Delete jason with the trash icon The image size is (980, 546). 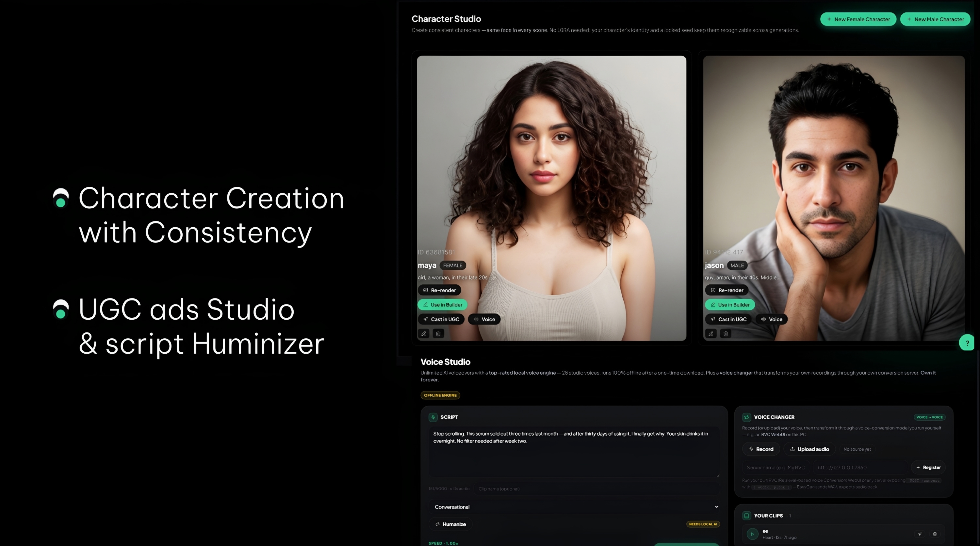click(x=726, y=333)
